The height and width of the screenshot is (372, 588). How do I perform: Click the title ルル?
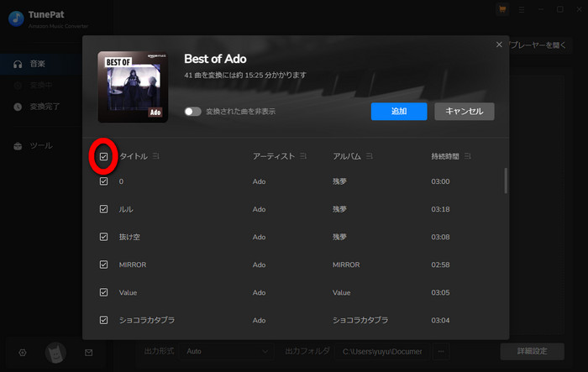pyautogui.click(x=126, y=209)
